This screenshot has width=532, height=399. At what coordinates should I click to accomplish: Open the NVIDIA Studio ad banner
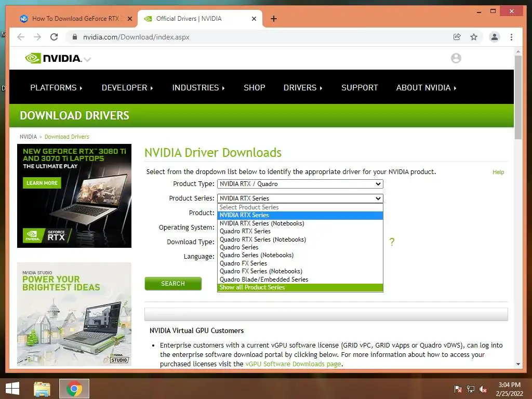74,314
